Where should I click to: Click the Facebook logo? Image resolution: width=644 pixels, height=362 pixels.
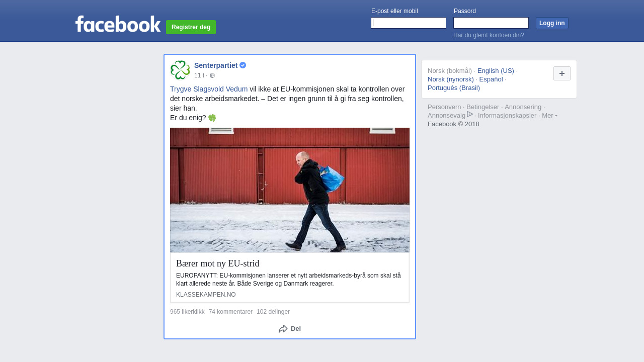(118, 24)
